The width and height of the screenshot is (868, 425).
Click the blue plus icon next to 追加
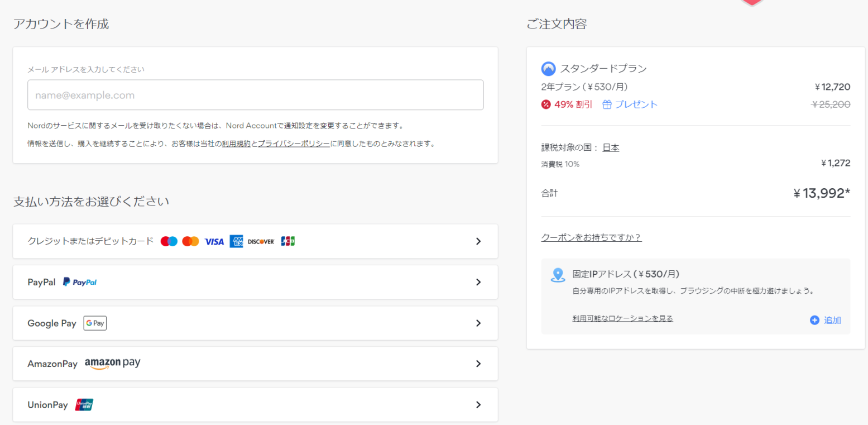pyautogui.click(x=814, y=320)
